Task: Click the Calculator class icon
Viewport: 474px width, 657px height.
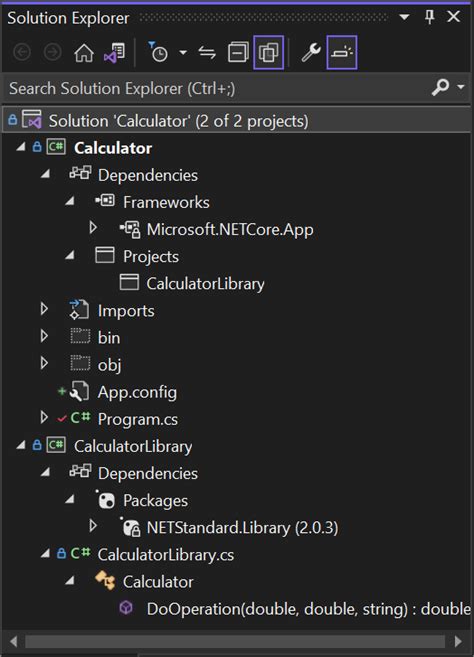Action: click(x=105, y=580)
